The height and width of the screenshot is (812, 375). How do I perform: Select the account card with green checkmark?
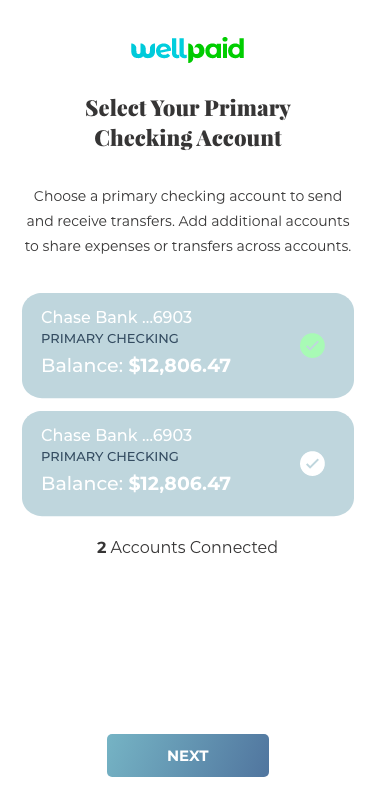tap(188, 345)
